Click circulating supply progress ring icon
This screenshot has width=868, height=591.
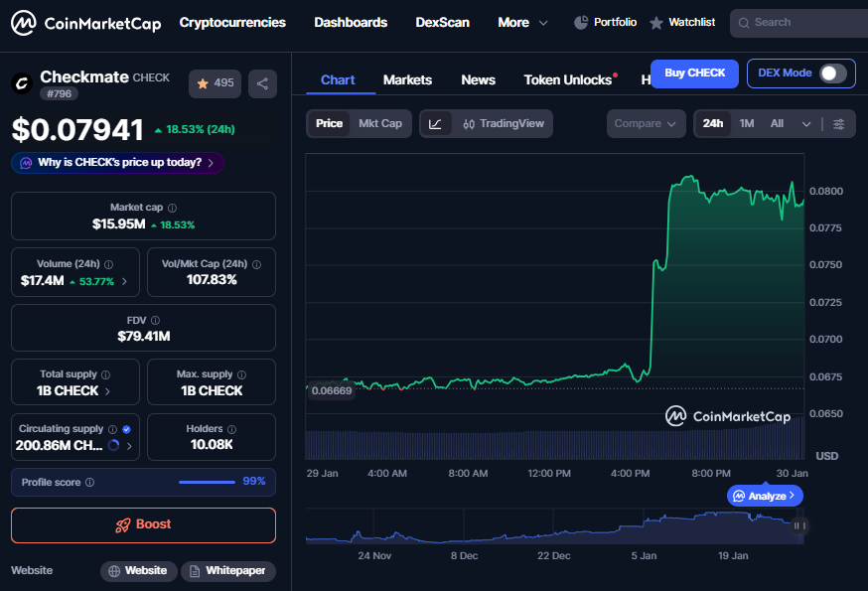click(x=113, y=445)
